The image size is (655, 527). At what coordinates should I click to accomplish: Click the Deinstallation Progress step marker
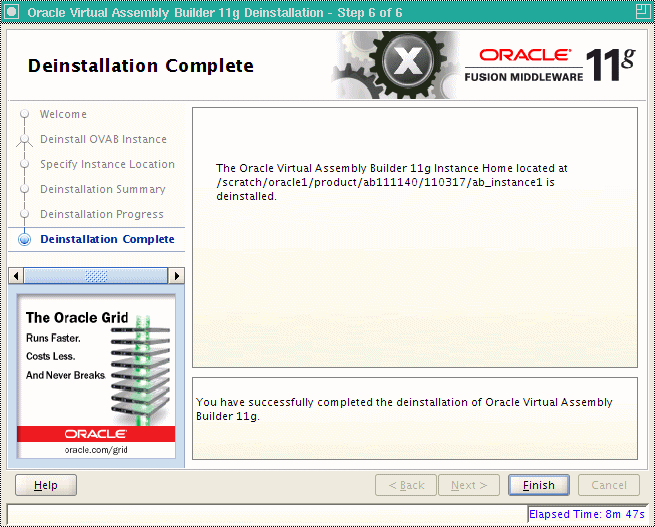25,214
